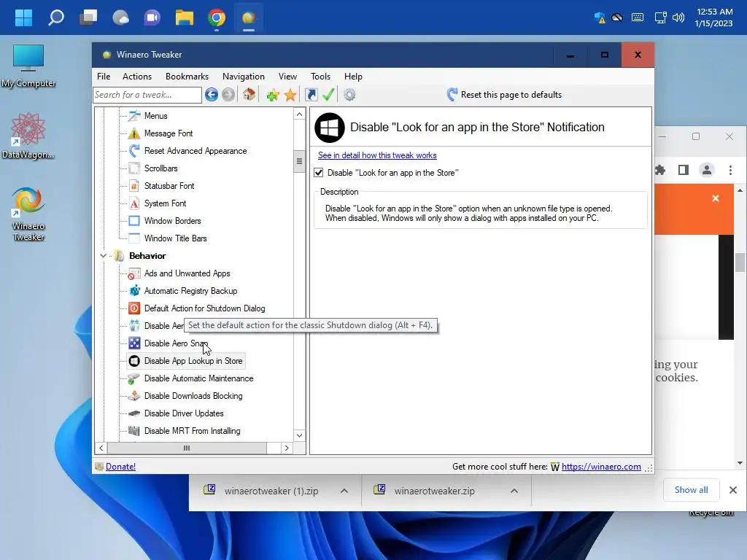The image size is (747, 560).
Task: Open the File menu
Action: pyautogui.click(x=104, y=76)
